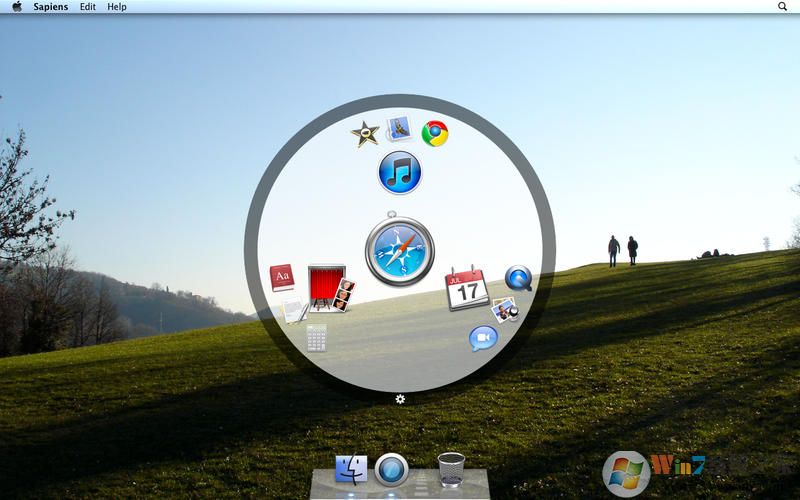
Task: Open TextEdit document icon
Action: click(x=294, y=310)
